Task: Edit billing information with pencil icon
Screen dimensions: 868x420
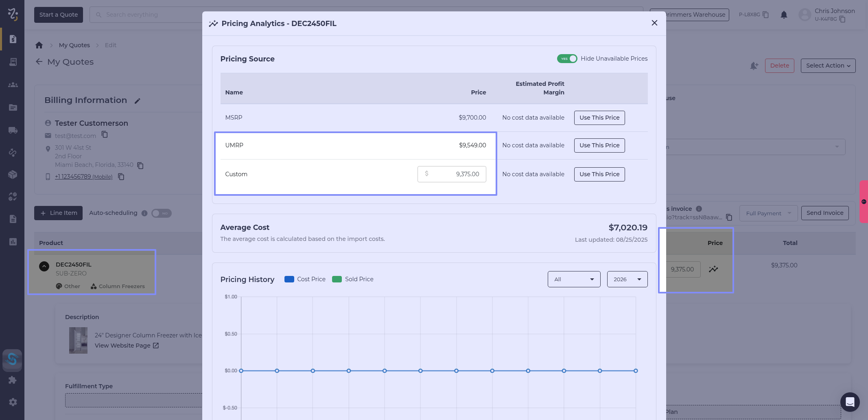Action: tap(138, 101)
